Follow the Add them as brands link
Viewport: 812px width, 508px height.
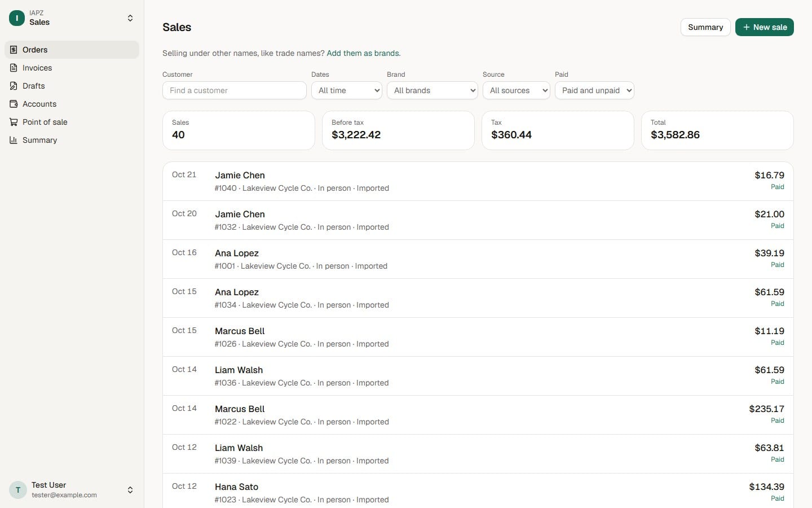[363, 53]
